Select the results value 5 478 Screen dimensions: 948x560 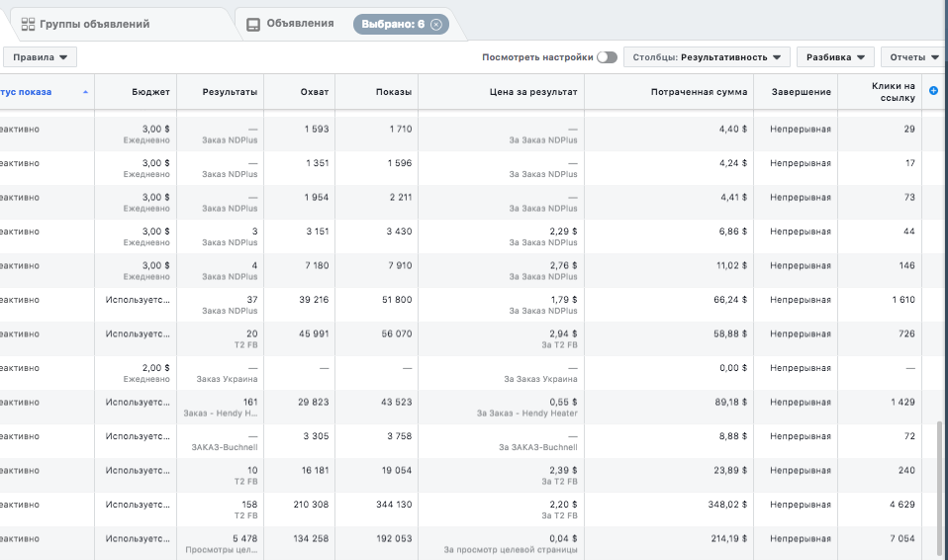click(244, 538)
